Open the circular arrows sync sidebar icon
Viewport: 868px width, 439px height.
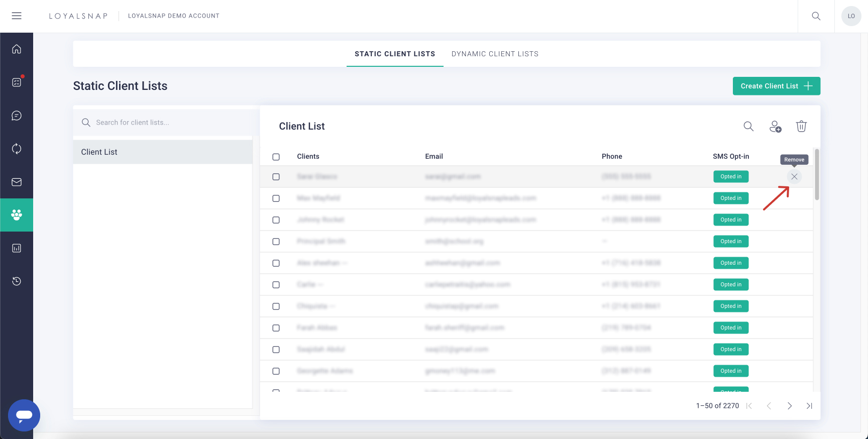click(17, 149)
